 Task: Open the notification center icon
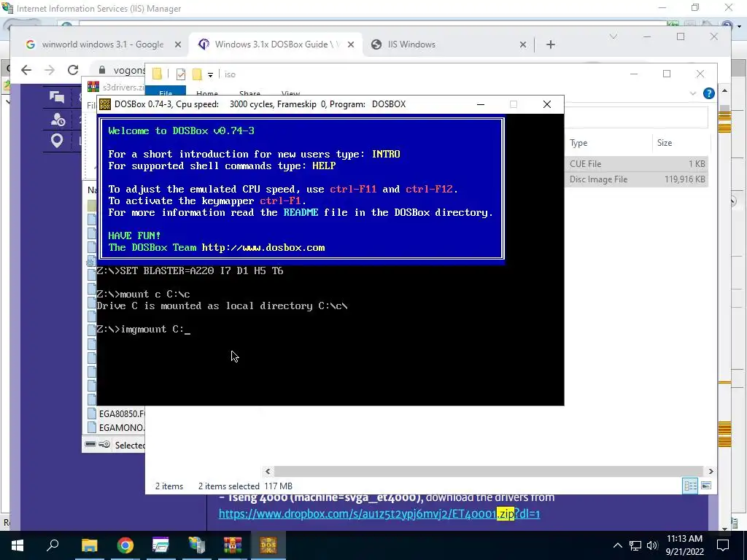coord(723,545)
